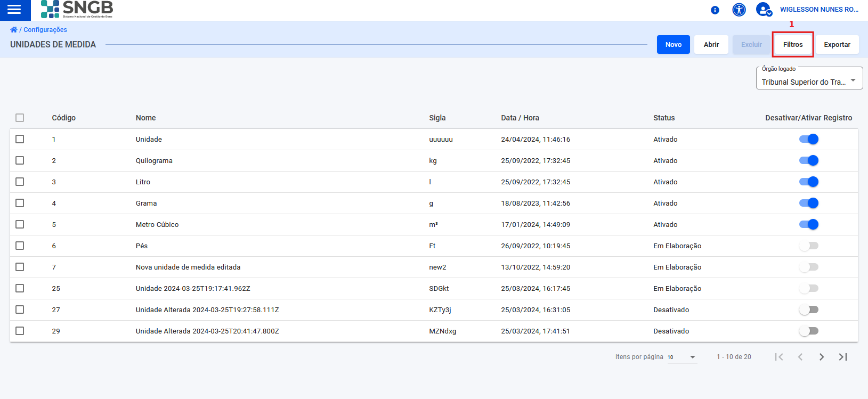The width and height of the screenshot is (868, 399).
Task: Check the row for Unidade code 1
Action: pos(20,139)
